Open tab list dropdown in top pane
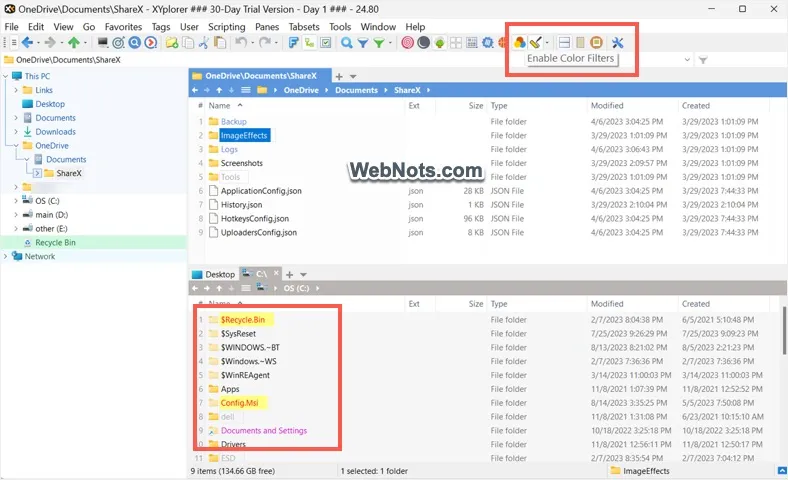 353,77
